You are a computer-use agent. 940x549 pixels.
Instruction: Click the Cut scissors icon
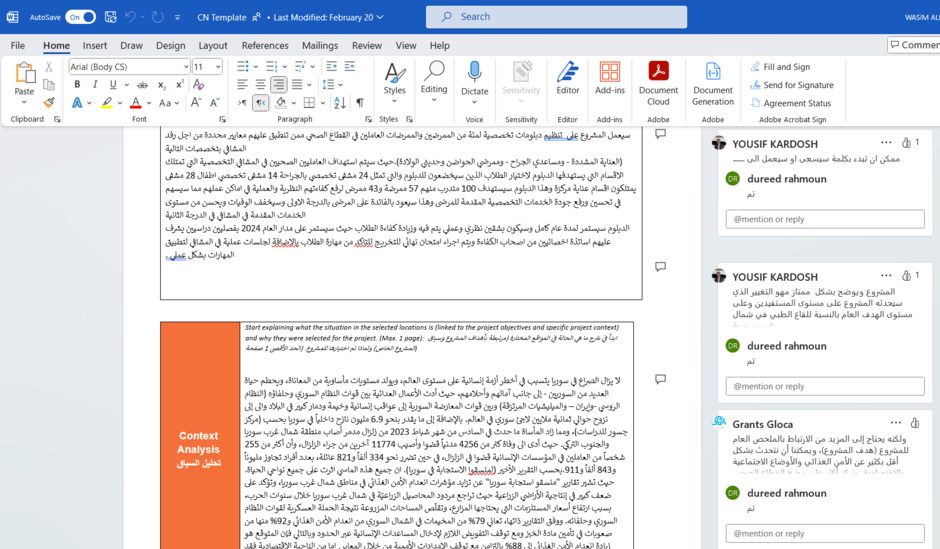click(49, 67)
